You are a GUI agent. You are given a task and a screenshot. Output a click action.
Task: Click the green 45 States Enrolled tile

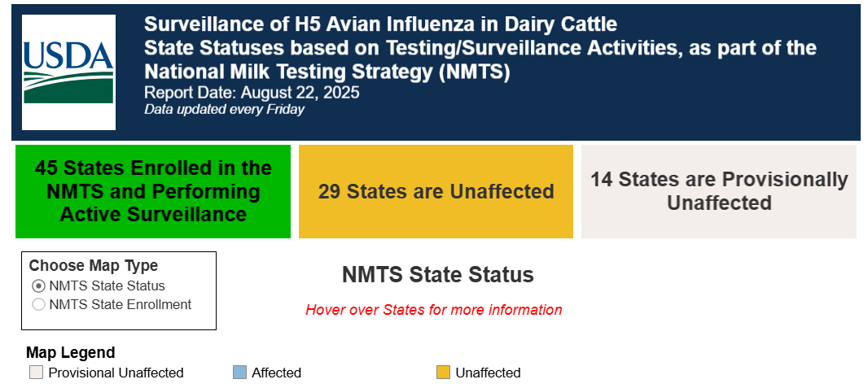pyautogui.click(x=153, y=191)
